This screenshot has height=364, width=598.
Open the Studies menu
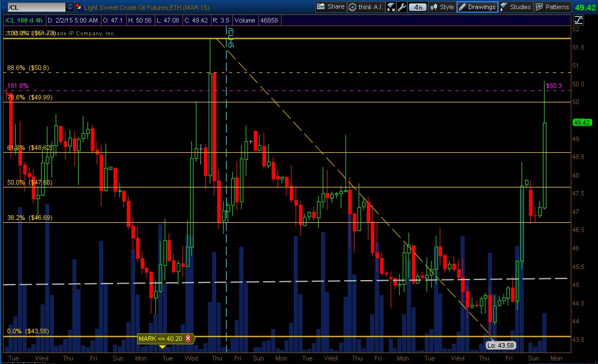tap(516, 7)
